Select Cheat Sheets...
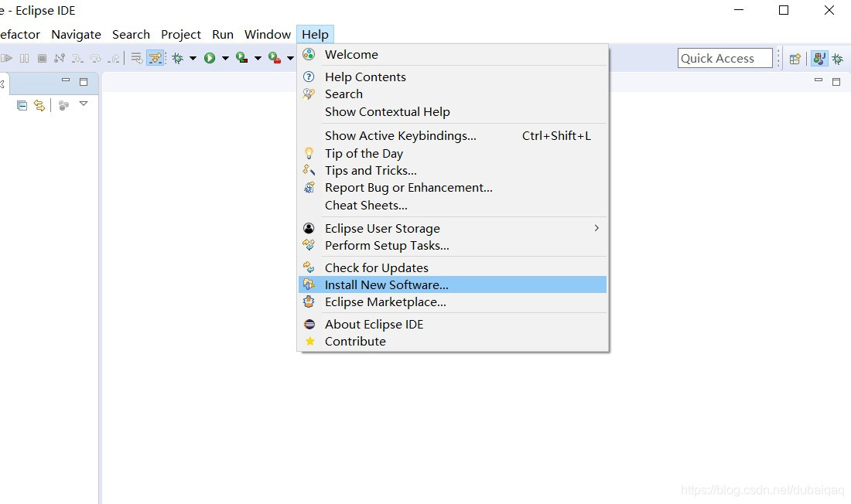The image size is (851, 504). [453, 205]
